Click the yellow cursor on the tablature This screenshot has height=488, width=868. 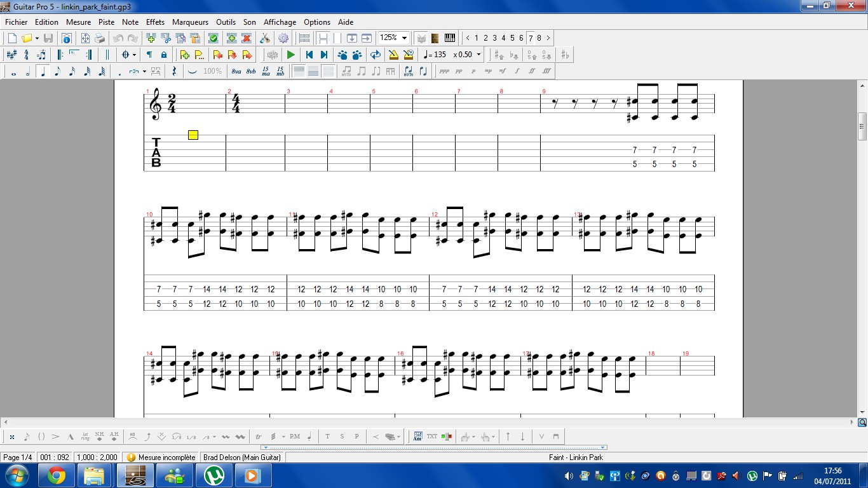193,135
